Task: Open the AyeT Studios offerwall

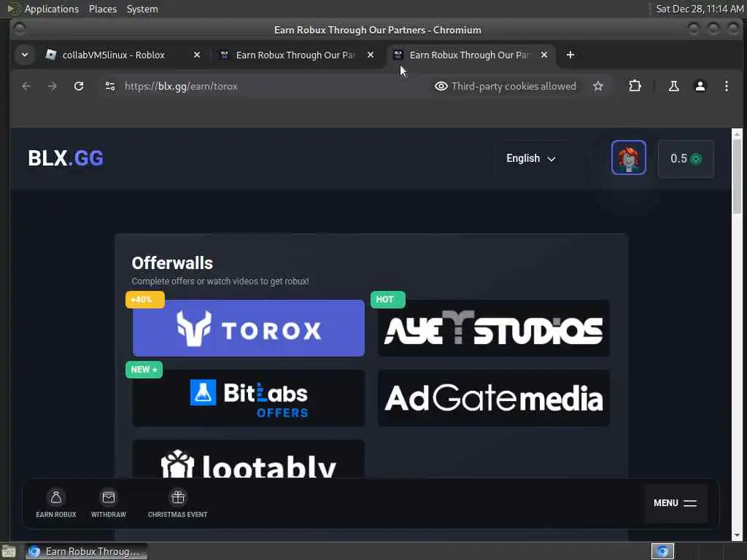Action: pos(494,328)
